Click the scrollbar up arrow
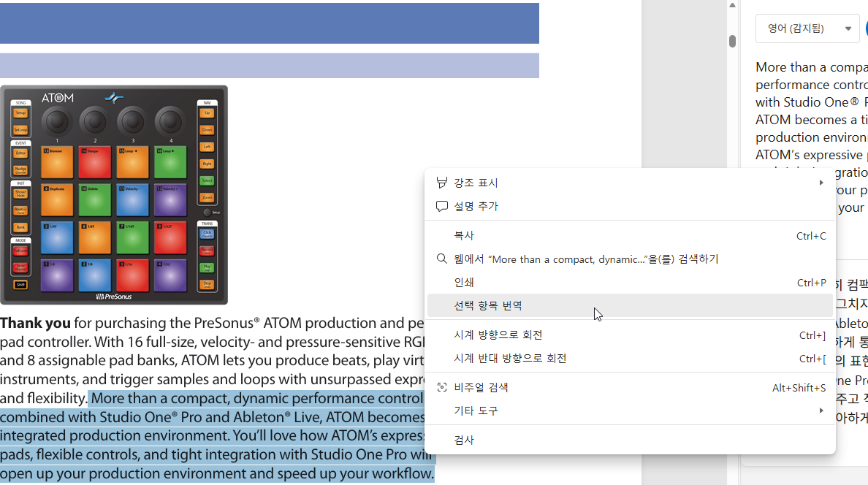The width and height of the screenshot is (868, 485). click(732, 6)
